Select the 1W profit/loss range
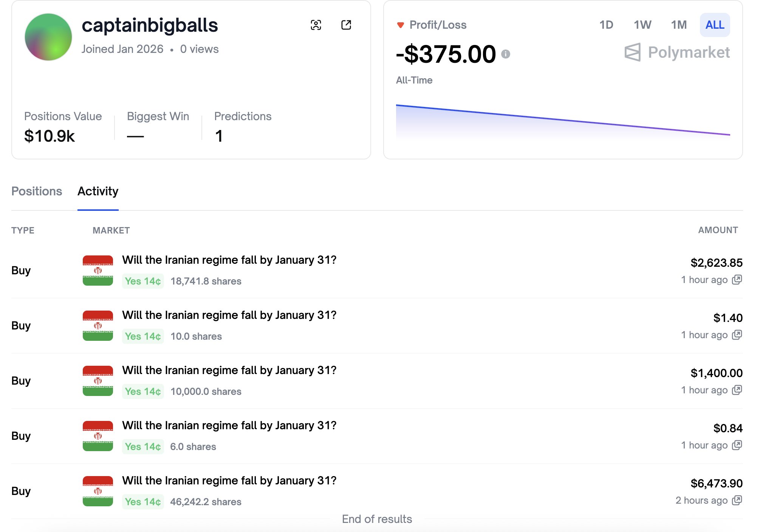The height and width of the screenshot is (532, 774). (642, 25)
